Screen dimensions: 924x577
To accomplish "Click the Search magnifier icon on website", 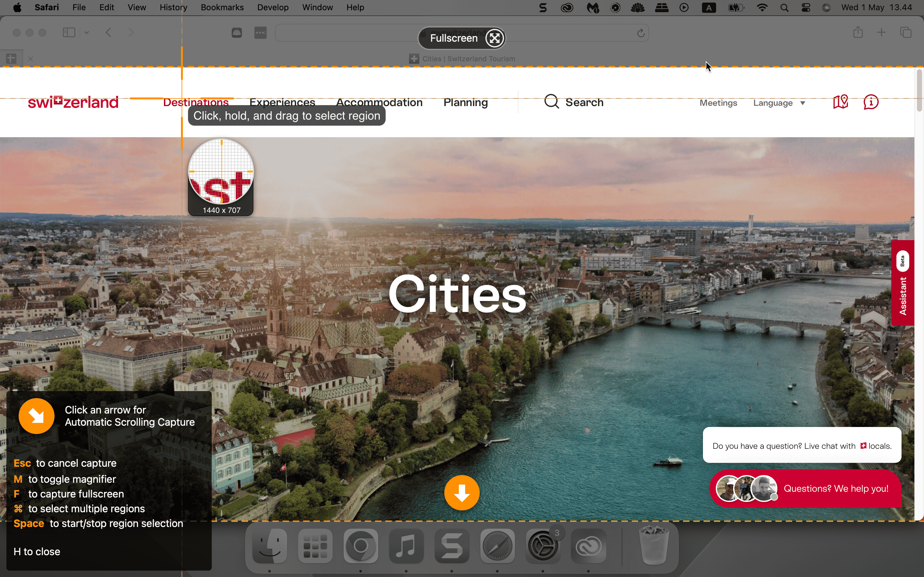I will tap(551, 102).
